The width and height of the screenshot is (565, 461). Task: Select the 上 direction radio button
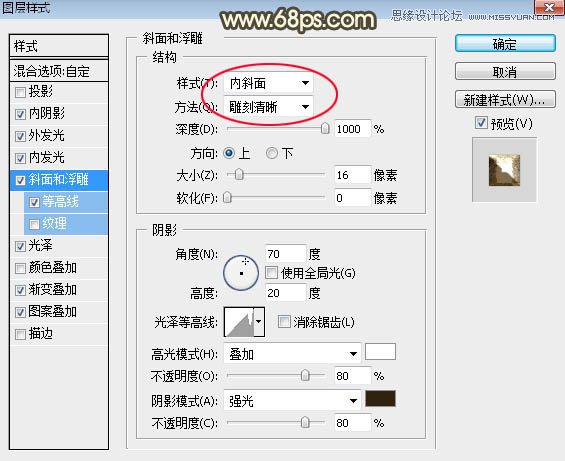pyautogui.click(x=229, y=153)
